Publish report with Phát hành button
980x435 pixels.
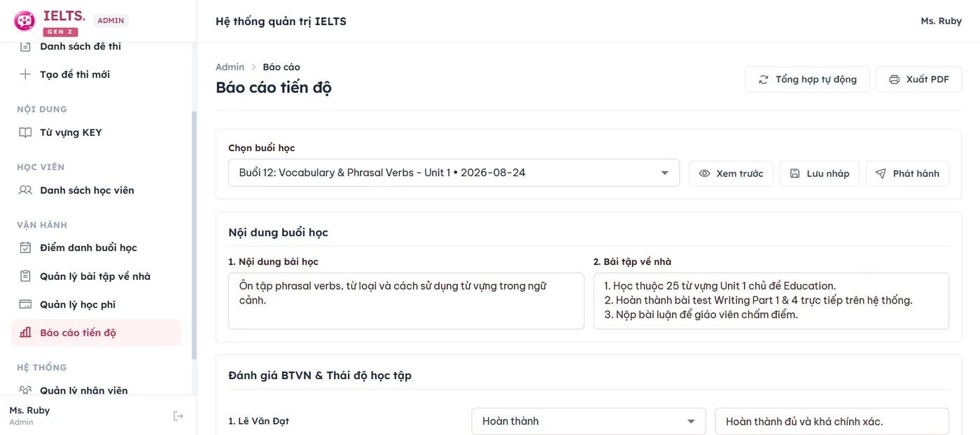click(907, 173)
